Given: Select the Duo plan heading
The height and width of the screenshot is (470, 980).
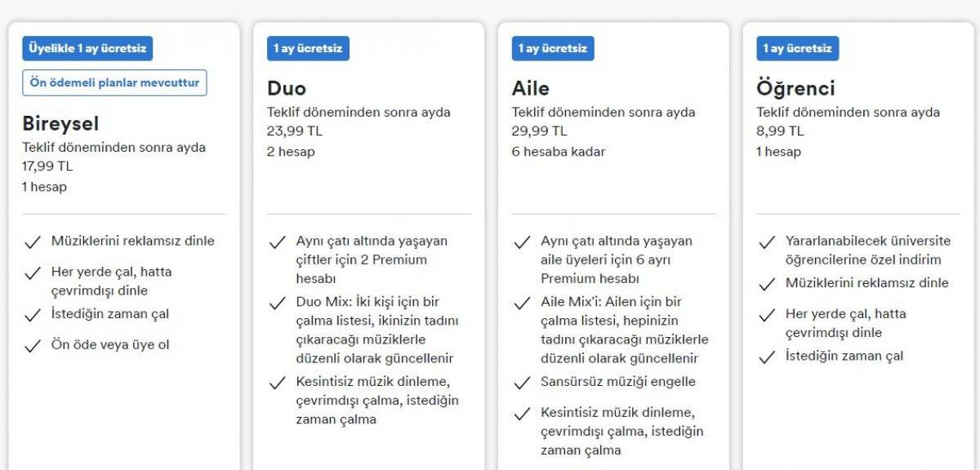Looking at the screenshot, I should click(x=287, y=88).
